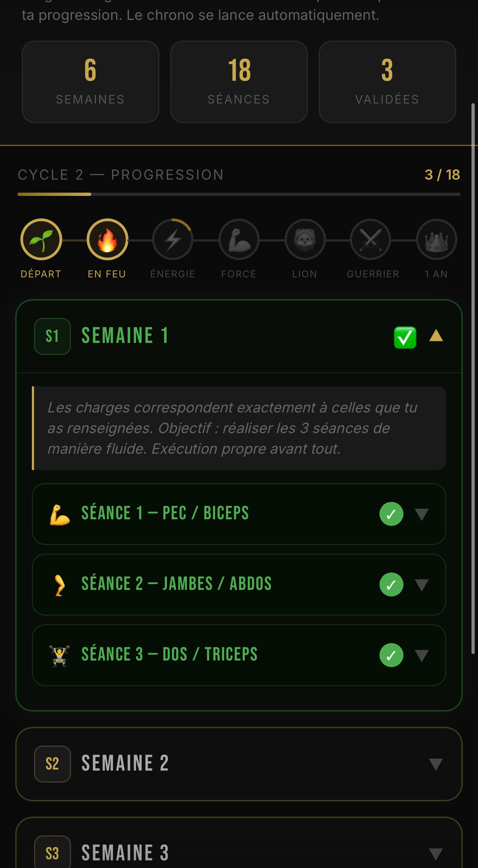Mark Séance 1 – Pec / Biceps as incomplete
This screenshot has width=478, height=868.
pos(391,514)
